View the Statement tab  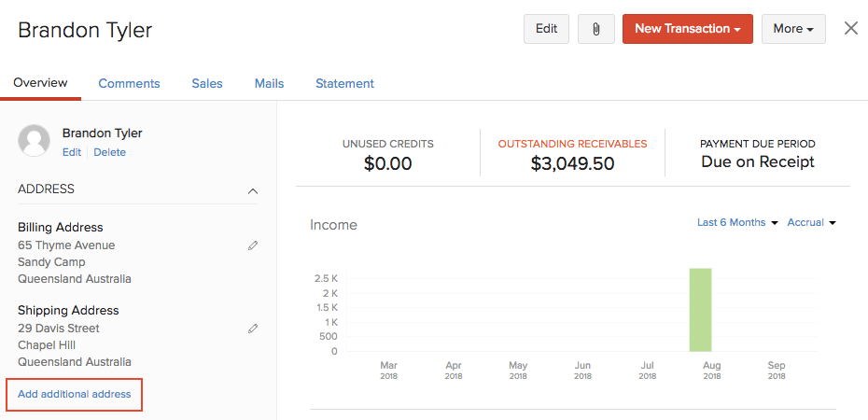tap(344, 83)
